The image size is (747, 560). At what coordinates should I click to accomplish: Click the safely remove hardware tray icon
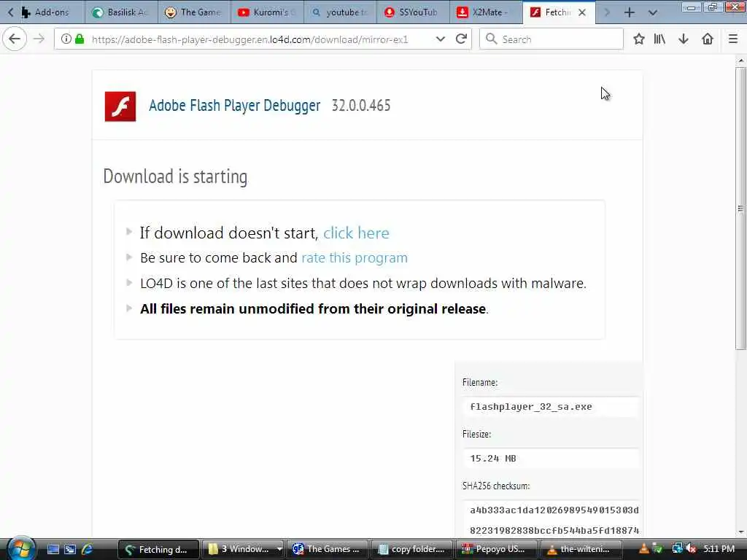[657, 549]
